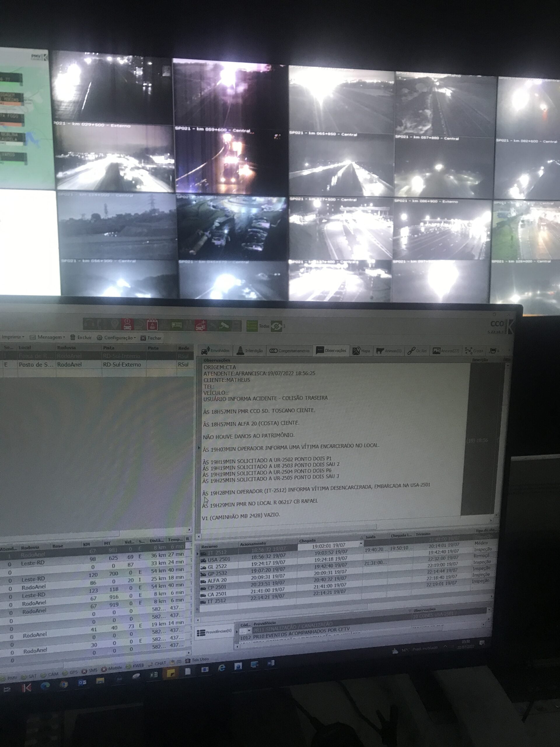This screenshot has width=560, height=747.
Task: Open the Imprimir dropdown menu
Action: pos(13,337)
